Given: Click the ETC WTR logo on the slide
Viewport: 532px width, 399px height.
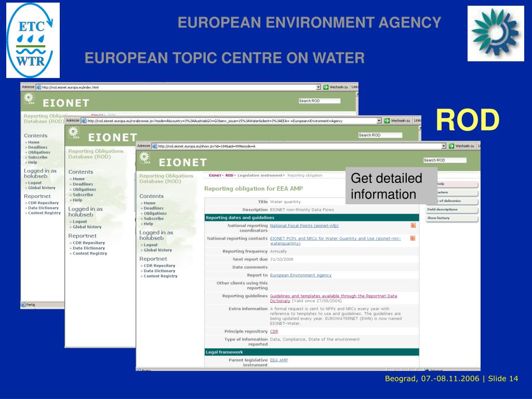Looking at the screenshot, I should 33,40.
